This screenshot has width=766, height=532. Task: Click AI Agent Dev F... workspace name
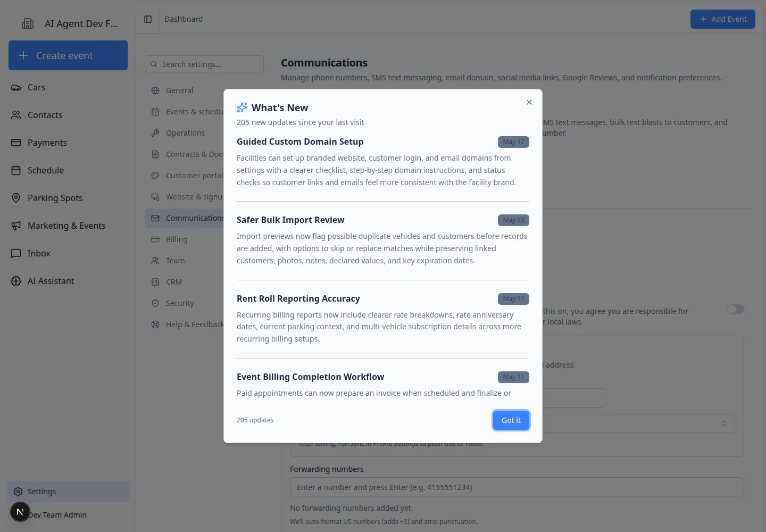point(81,23)
